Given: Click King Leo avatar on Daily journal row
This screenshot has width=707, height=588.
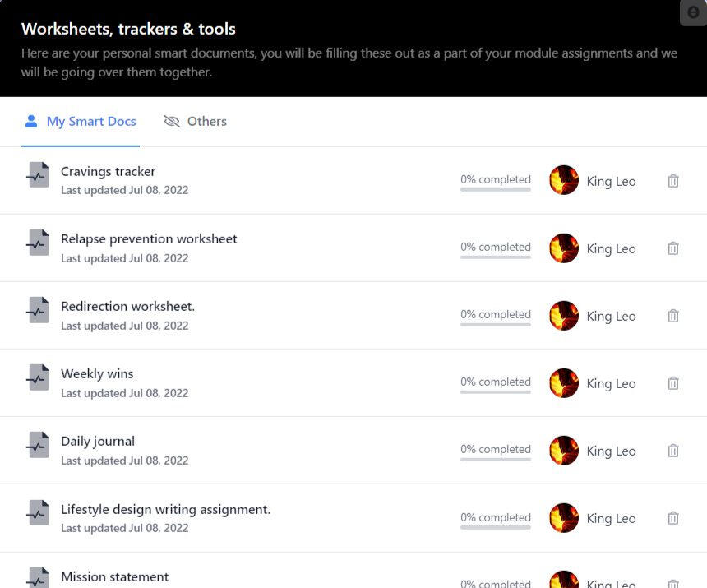Looking at the screenshot, I should [564, 450].
